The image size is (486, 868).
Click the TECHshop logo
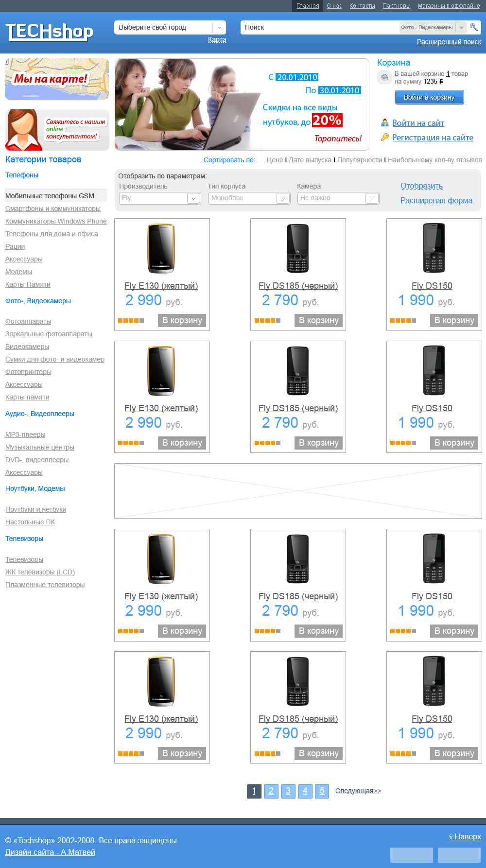(x=49, y=32)
